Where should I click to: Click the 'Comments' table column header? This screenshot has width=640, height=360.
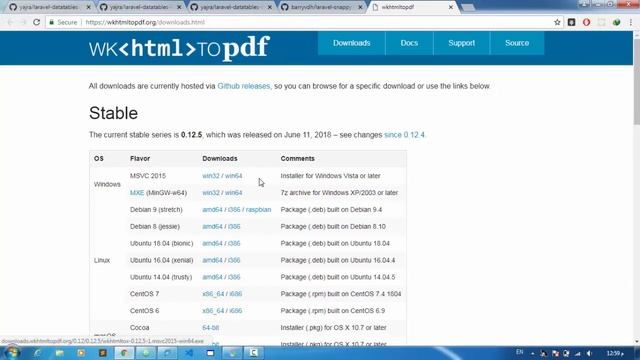298,158
